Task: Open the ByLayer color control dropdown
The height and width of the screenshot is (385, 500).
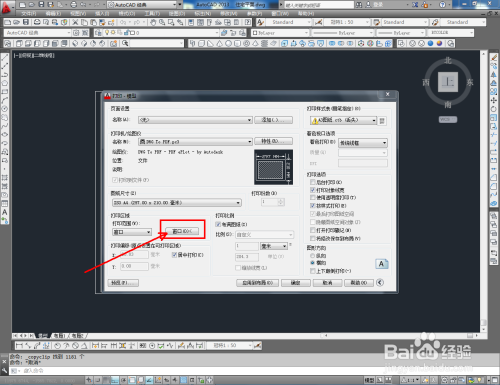Action: click(280, 33)
